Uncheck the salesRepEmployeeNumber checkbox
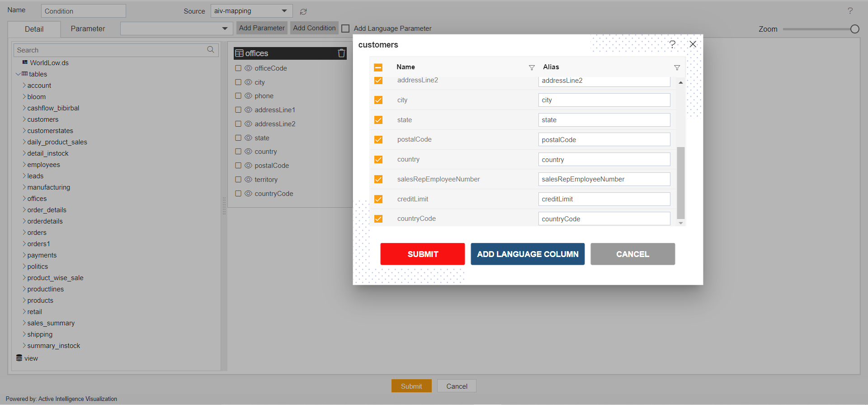The height and width of the screenshot is (405, 868). click(x=378, y=179)
